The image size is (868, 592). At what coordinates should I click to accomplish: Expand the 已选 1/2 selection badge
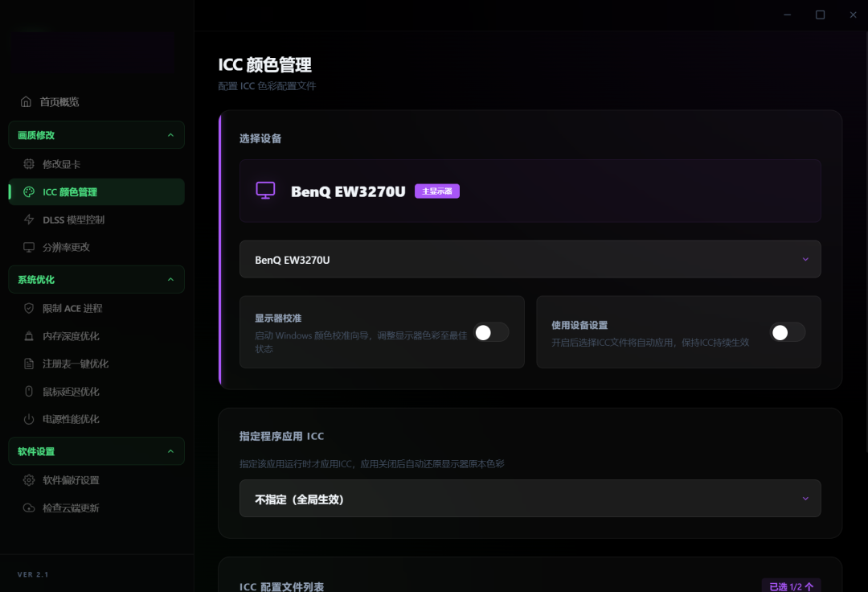[791, 586]
